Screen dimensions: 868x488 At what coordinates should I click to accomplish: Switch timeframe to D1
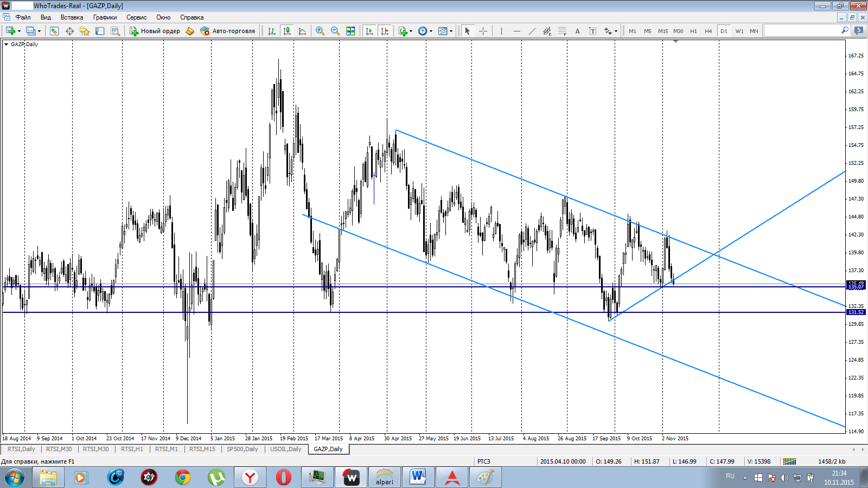pyautogui.click(x=724, y=31)
